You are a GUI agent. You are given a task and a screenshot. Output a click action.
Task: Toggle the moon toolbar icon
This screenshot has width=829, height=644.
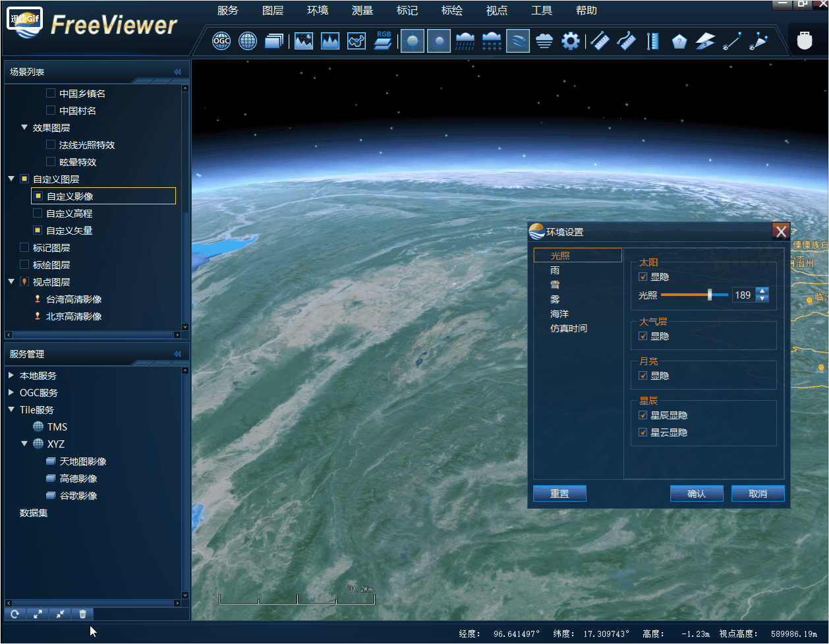tap(439, 41)
